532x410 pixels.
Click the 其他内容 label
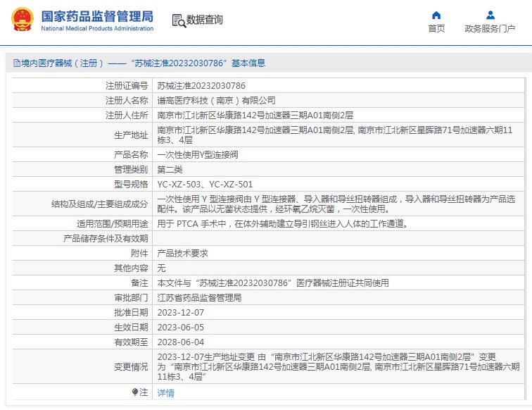coord(131,268)
